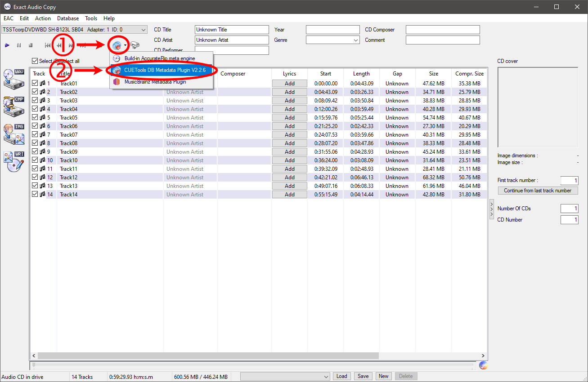
Task: Open the Database menu
Action: (68, 18)
